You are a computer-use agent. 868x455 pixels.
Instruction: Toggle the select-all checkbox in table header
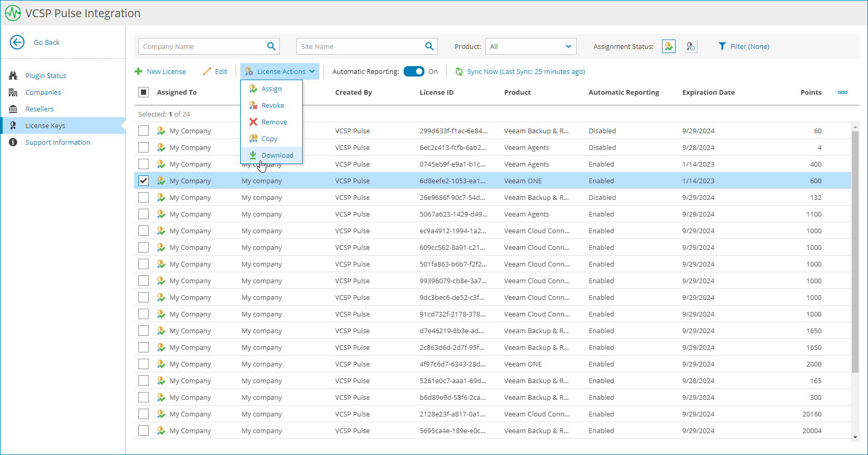[x=144, y=92]
